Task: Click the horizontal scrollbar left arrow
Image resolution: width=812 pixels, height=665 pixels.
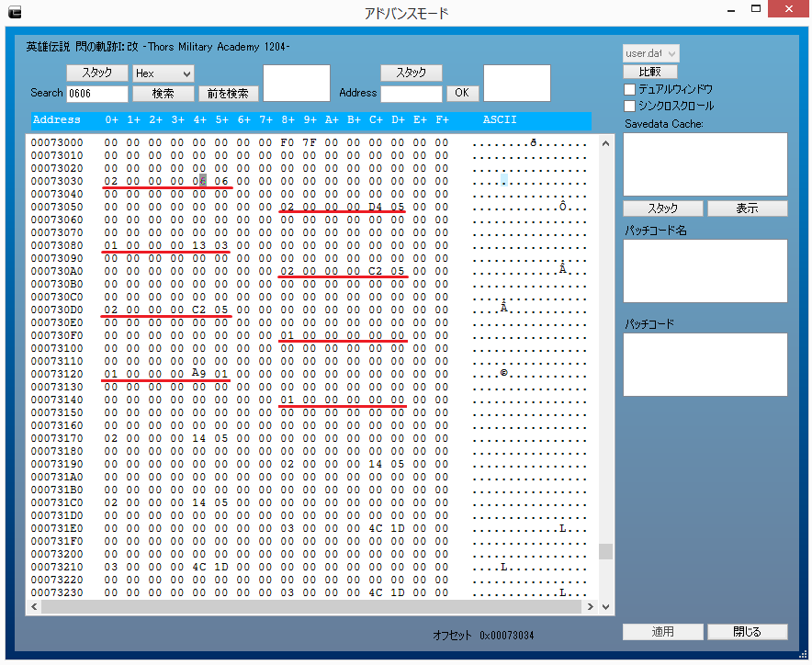Action: (x=34, y=607)
